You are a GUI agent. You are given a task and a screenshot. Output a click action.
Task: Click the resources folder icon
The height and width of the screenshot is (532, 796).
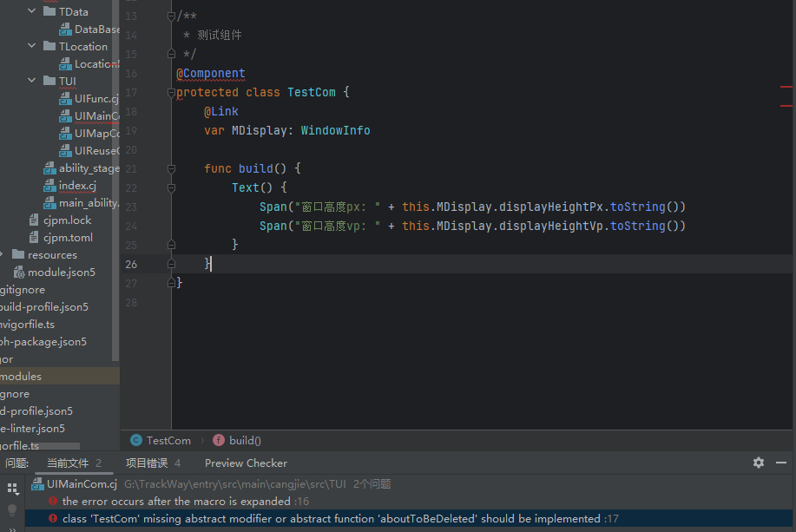tap(18, 253)
